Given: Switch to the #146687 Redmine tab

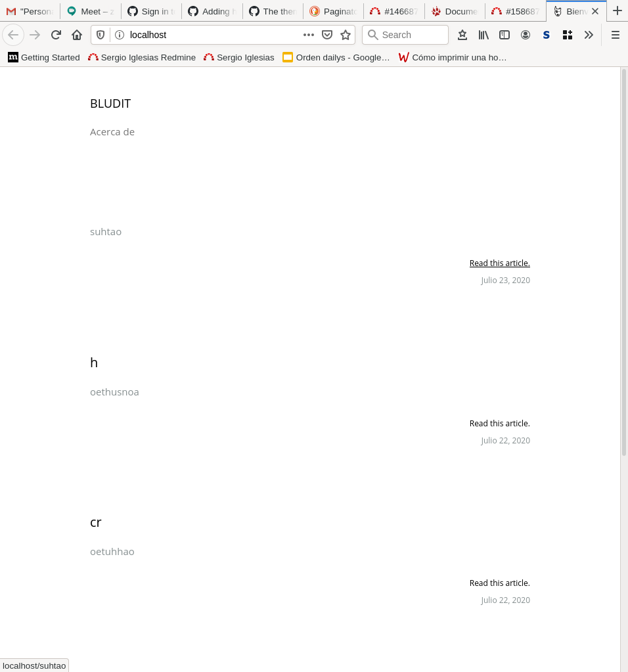Looking at the screenshot, I should 394,12.
